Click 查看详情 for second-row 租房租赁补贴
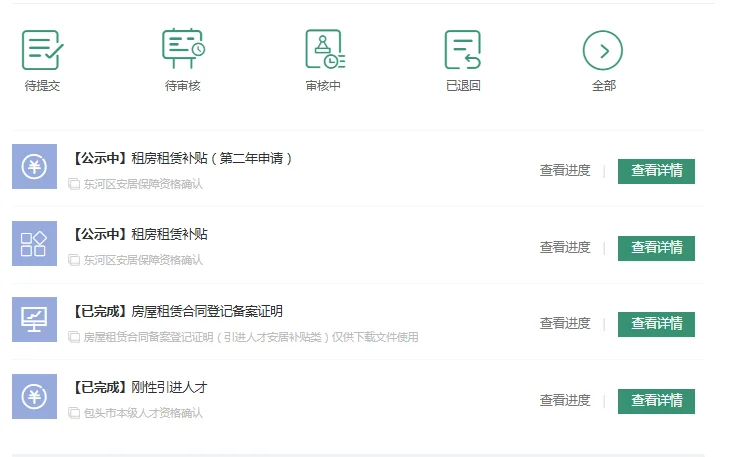The image size is (735, 457). 656,248
